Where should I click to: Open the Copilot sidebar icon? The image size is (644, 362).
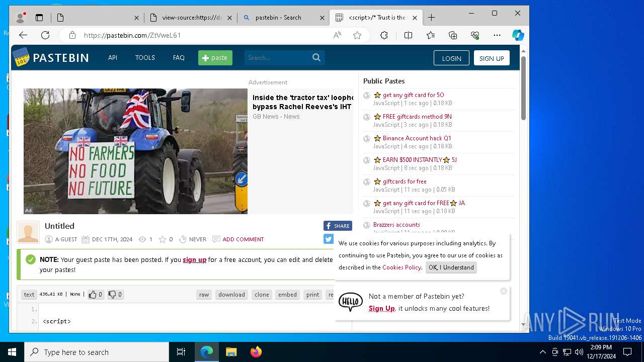click(518, 35)
